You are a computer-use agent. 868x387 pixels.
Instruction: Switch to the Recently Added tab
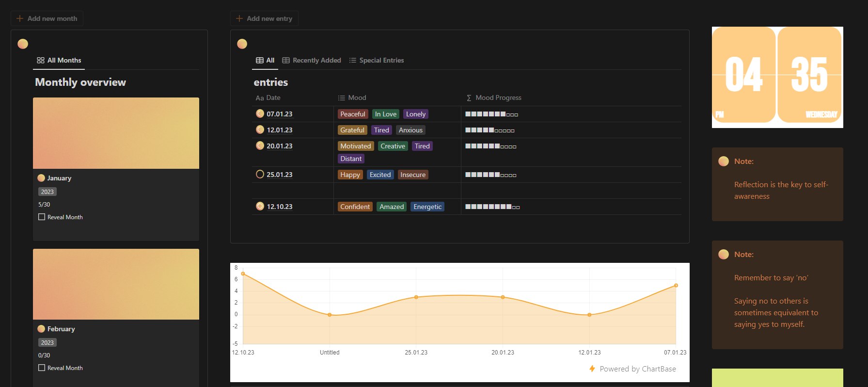[x=312, y=60]
